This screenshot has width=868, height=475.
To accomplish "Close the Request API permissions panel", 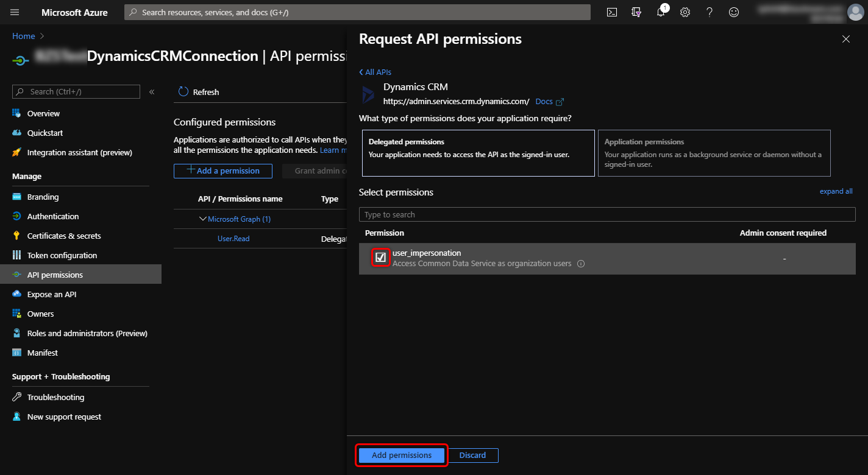I will (x=845, y=39).
